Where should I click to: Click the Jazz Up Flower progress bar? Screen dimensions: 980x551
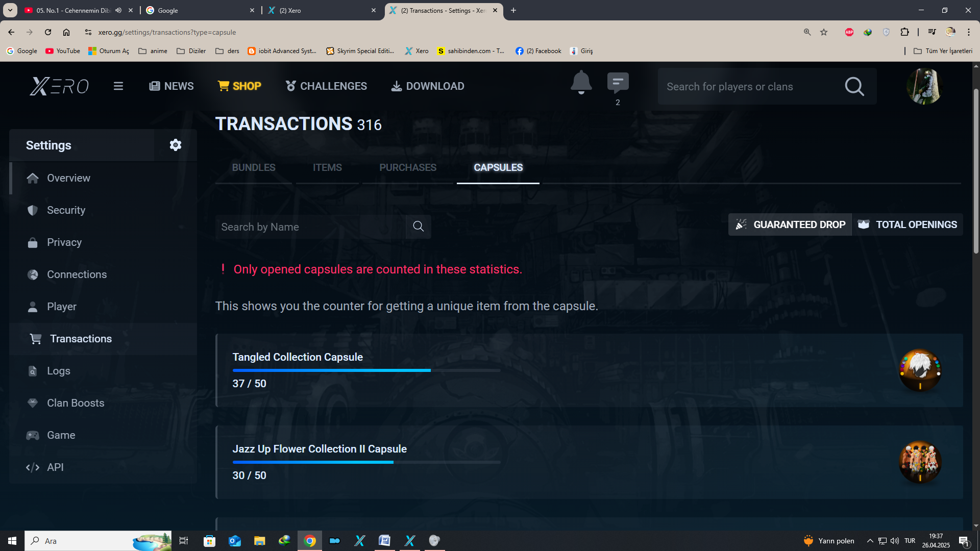[366, 462]
